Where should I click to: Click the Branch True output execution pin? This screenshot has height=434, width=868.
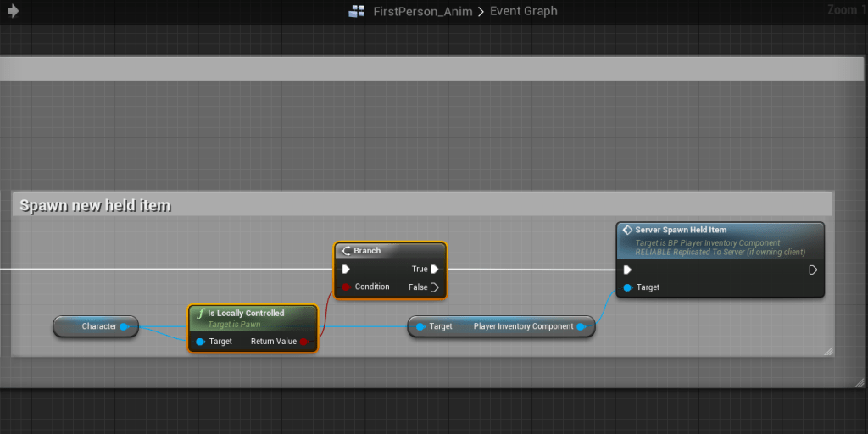[x=435, y=270]
